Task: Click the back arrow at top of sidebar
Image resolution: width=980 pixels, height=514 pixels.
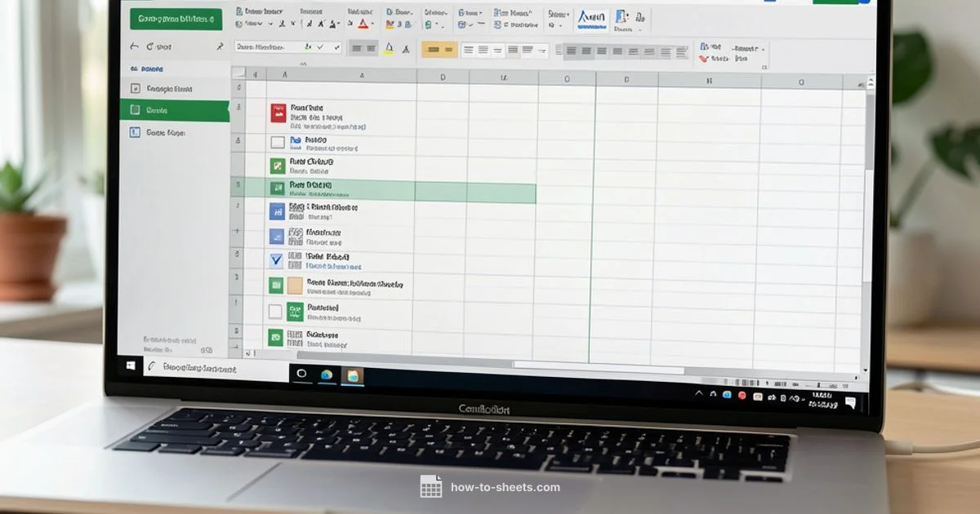Action: pyautogui.click(x=135, y=47)
